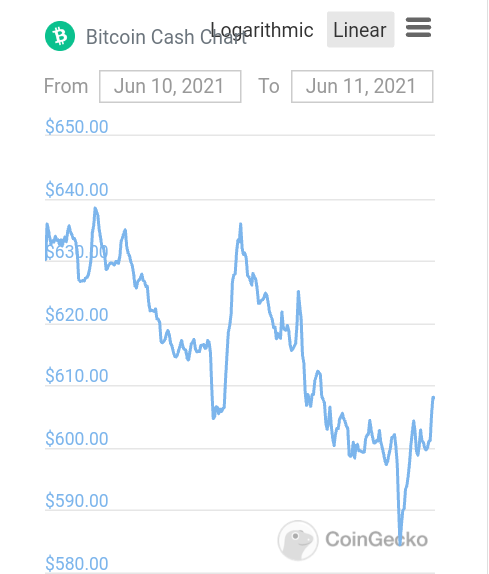Screen dimensions: 489x574
Task: Open the From date field Jun 10, 2021
Action: point(170,86)
